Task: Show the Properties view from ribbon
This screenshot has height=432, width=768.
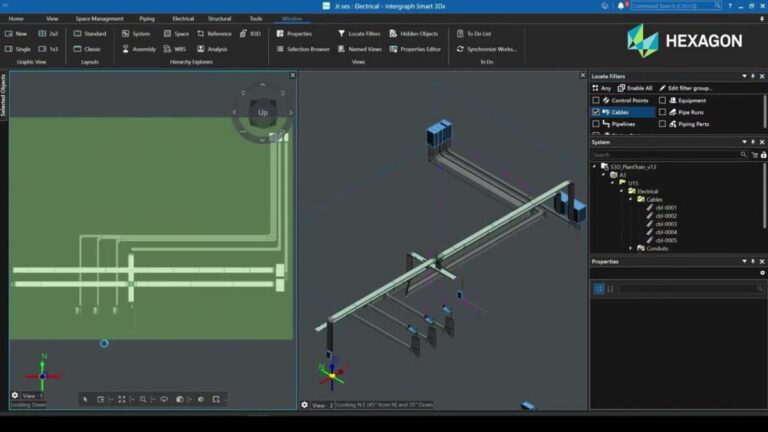Action: click(x=294, y=34)
